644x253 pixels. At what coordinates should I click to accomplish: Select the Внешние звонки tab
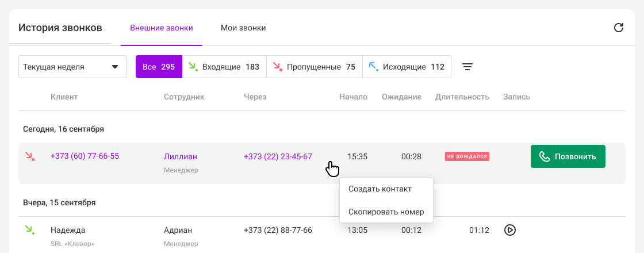coord(161,28)
